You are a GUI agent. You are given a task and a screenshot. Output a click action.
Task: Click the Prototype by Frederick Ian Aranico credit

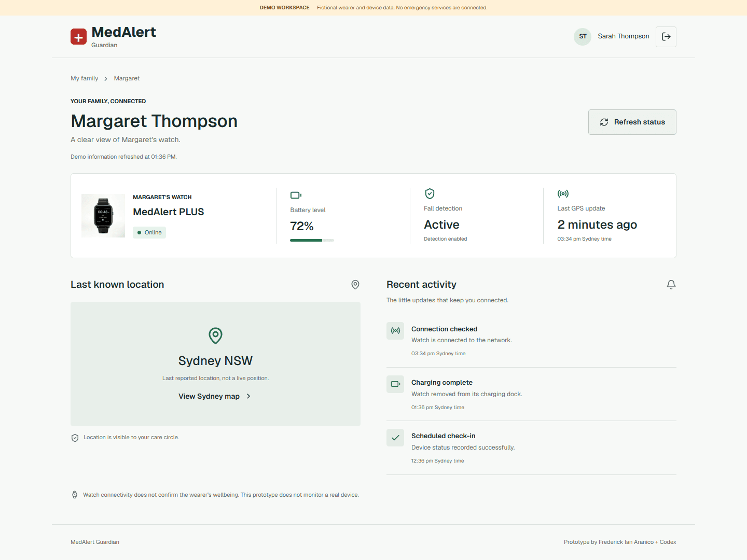[620, 542]
